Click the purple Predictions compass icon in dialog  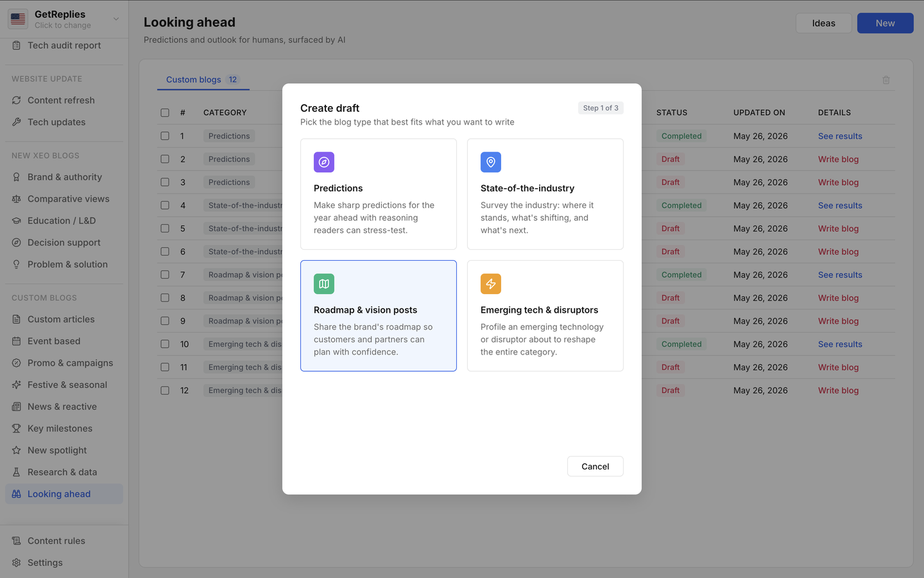tap(324, 162)
